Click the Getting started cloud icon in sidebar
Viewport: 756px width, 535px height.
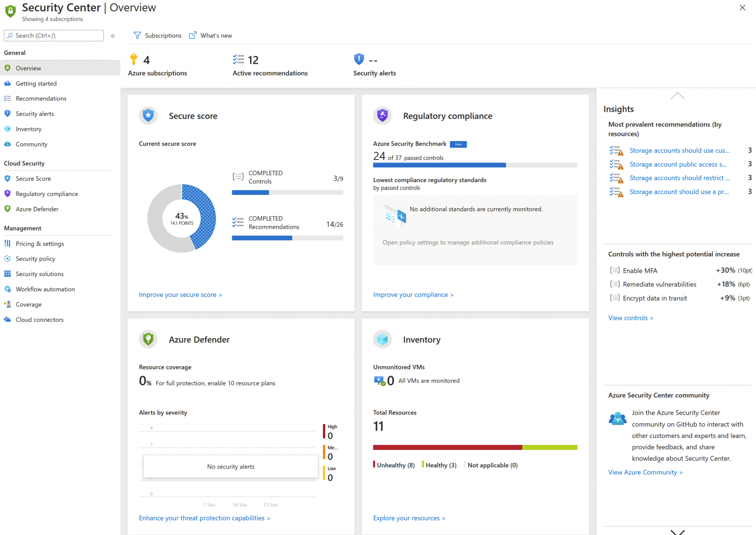pyautogui.click(x=7, y=84)
